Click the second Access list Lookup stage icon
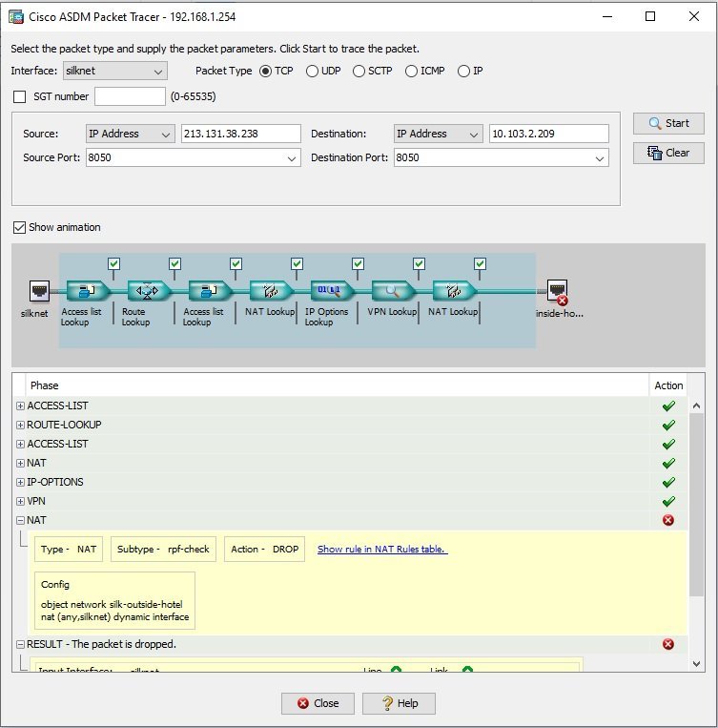718x728 pixels. pos(210,291)
